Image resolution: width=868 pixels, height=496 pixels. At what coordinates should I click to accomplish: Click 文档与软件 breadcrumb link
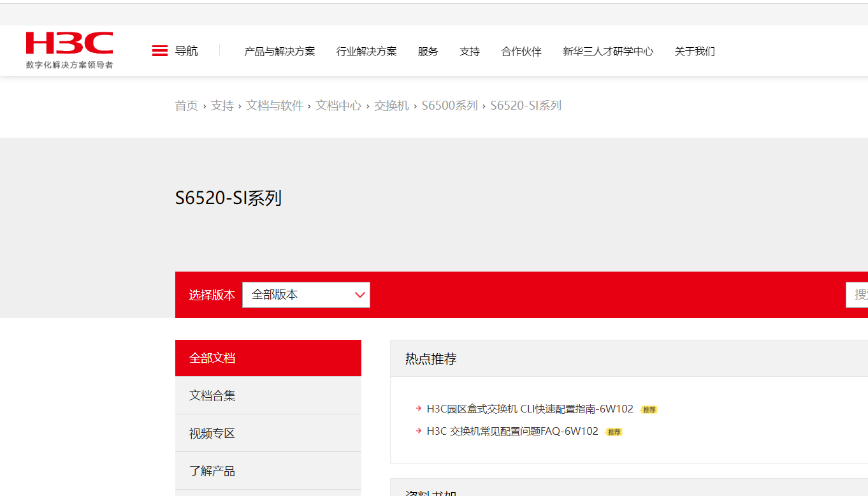[x=275, y=106]
